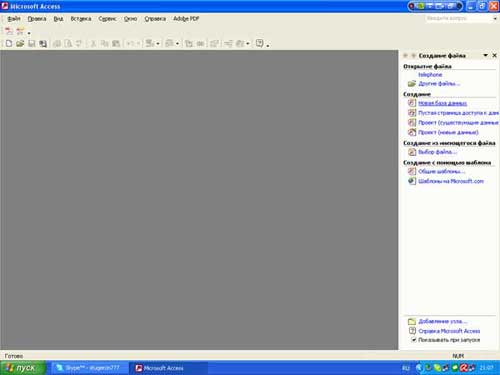Click the globe icon beside Шаблоны на Microsoft.com
Viewport: 500px width, 375px height.
(412, 181)
